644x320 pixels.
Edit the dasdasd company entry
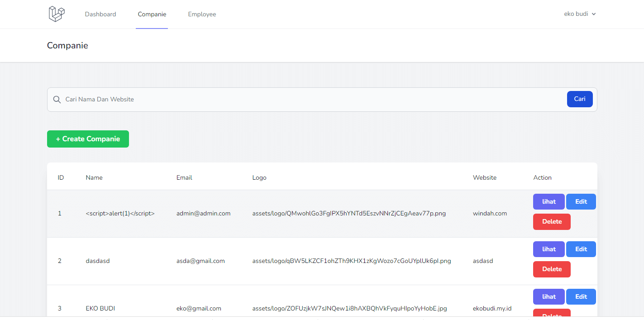[x=581, y=249]
